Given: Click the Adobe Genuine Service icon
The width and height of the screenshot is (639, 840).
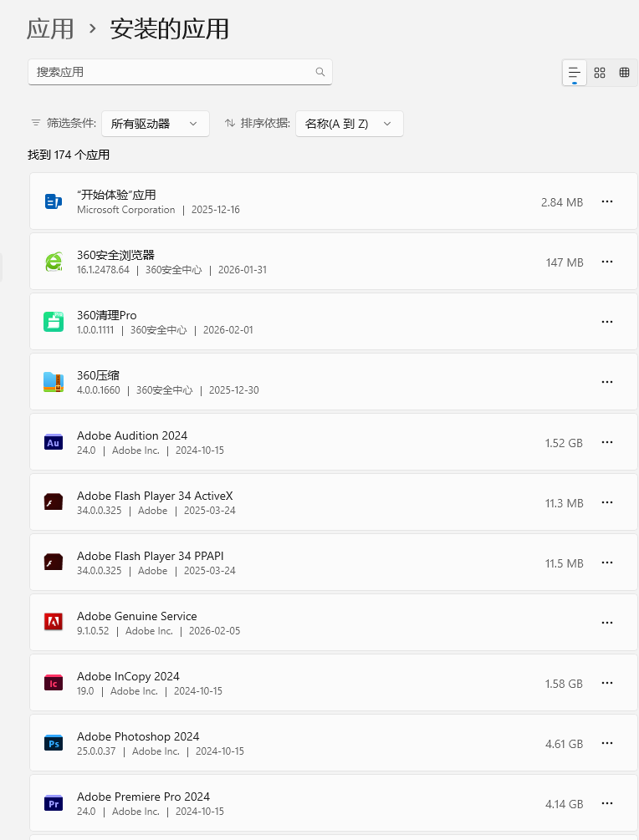Looking at the screenshot, I should coord(54,623).
